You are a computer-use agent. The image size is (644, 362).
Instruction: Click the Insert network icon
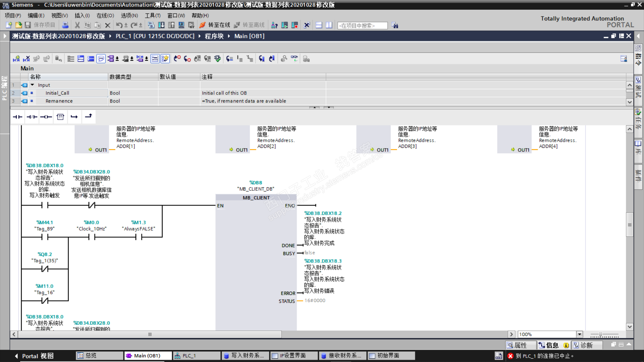click(16, 59)
